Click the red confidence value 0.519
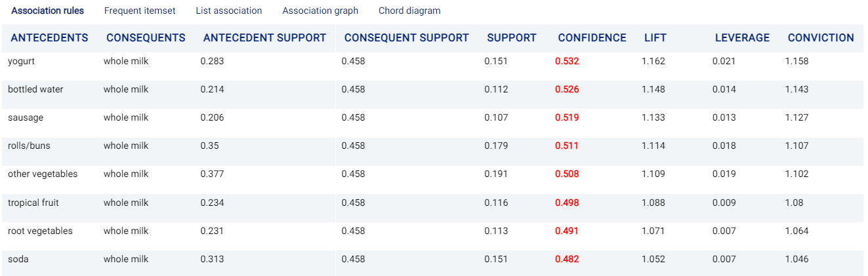This screenshot has width=868, height=276. (567, 117)
